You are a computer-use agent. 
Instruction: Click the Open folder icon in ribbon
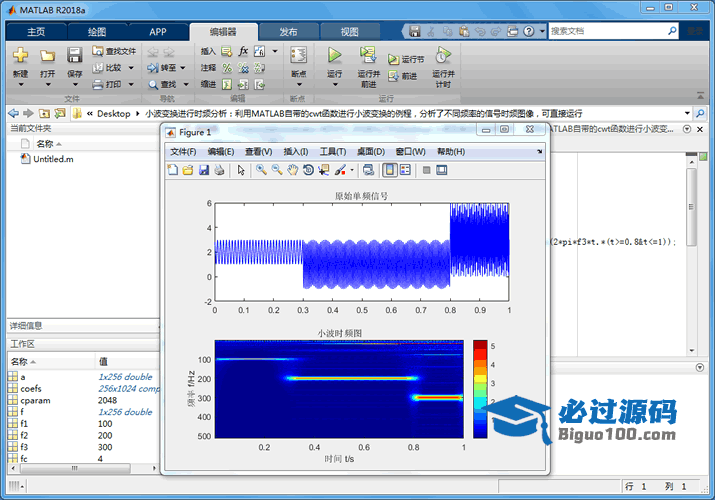point(47,55)
